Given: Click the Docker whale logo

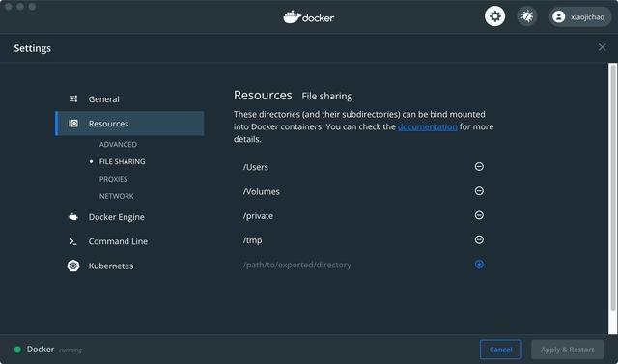Looking at the screenshot, I should (309, 17).
